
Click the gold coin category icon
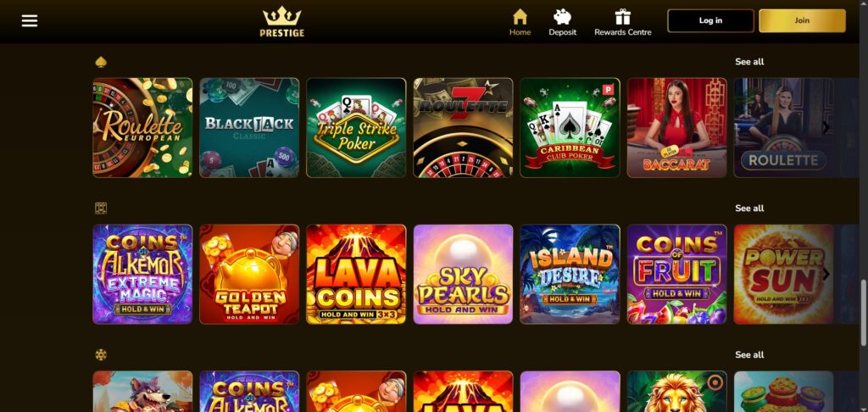[101, 354]
